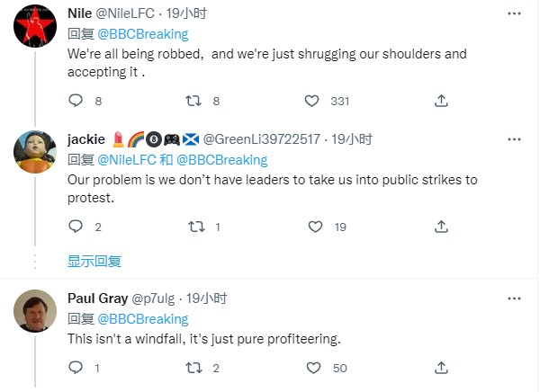Open the @NileLFC mention link
The height and width of the screenshot is (392, 540).
(x=126, y=160)
